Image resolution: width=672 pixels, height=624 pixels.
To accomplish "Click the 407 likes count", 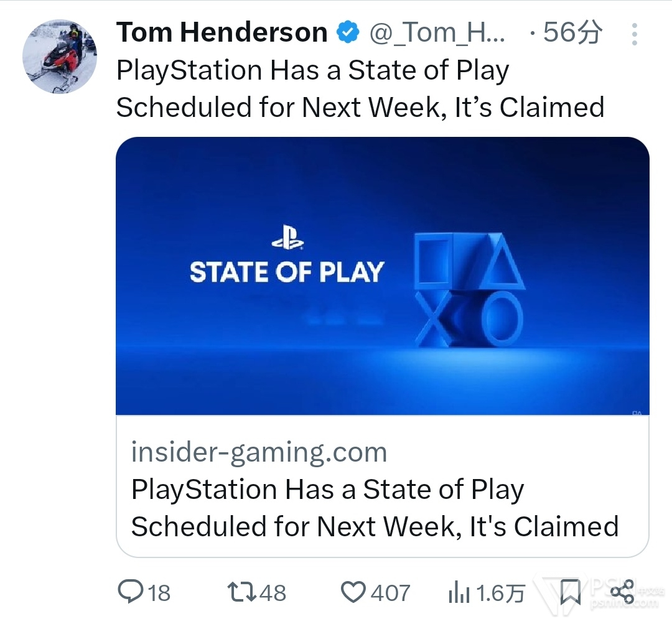I will [390, 592].
